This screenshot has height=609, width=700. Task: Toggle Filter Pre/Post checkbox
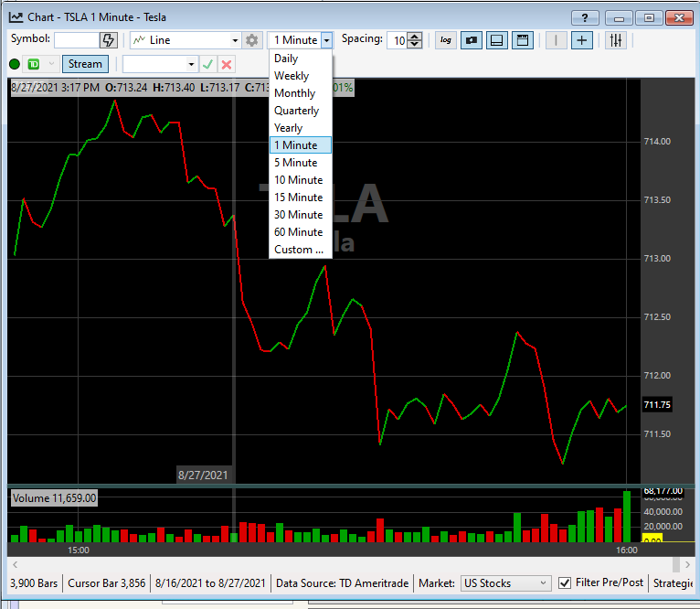(x=566, y=582)
